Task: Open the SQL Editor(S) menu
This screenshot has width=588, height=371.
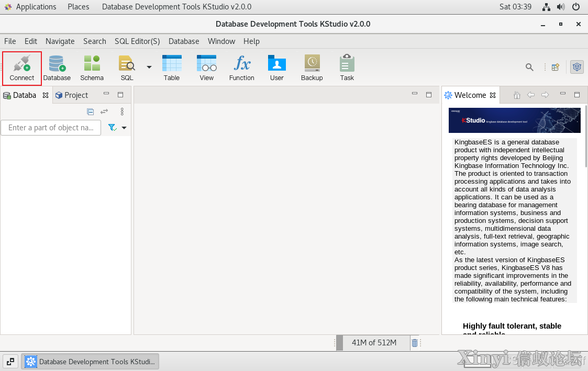Action: point(137,41)
